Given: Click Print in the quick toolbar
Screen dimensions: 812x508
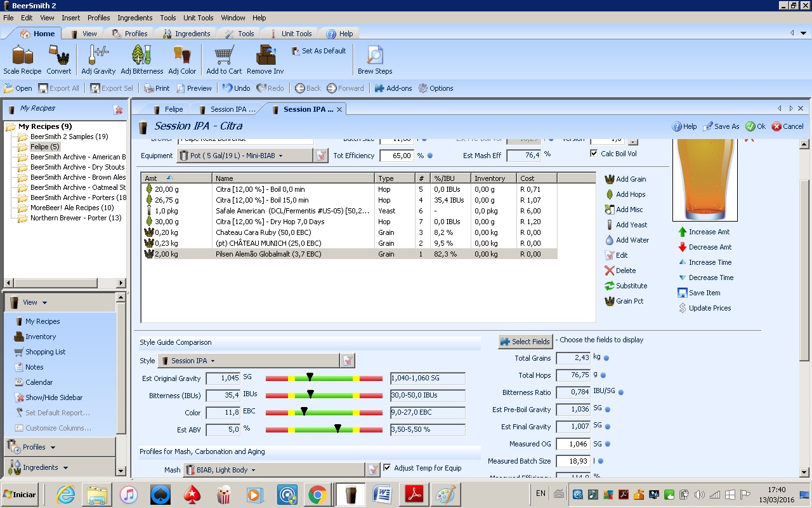Looking at the screenshot, I should tap(157, 88).
